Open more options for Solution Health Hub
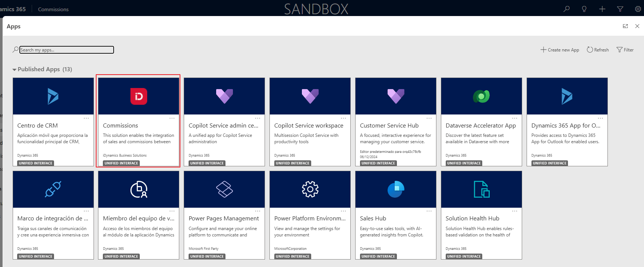Viewport: 644px width, 267px height. [515, 211]
